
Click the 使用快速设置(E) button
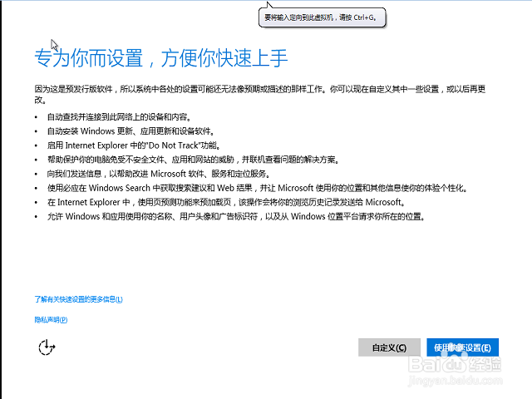462,347
